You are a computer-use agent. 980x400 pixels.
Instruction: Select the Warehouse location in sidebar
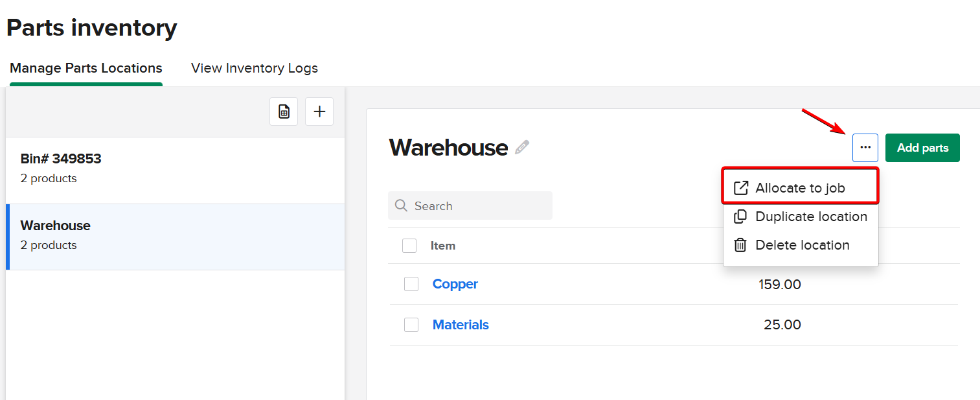(x=175, y=235)
